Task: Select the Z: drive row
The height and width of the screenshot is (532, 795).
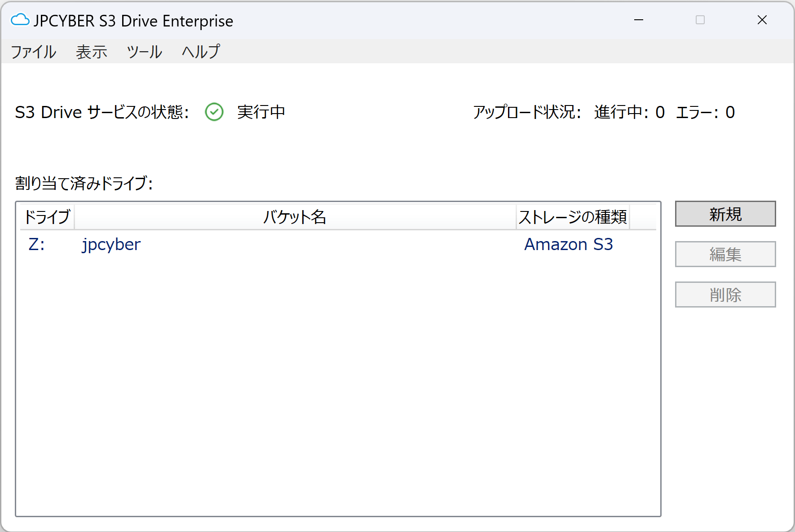Action: pyautogui.click(x=36, y=244)
